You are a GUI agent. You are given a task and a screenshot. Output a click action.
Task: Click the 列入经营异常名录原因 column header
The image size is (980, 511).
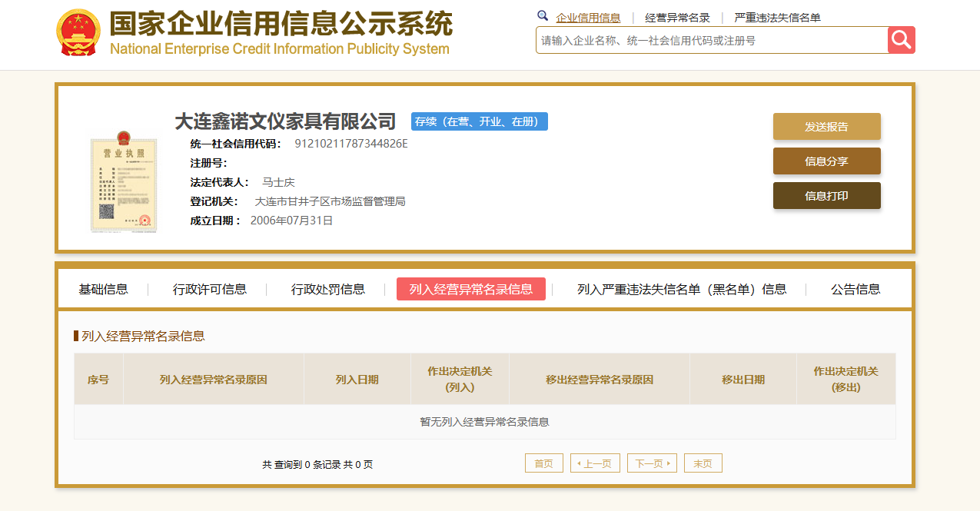(x=214, y=379)
